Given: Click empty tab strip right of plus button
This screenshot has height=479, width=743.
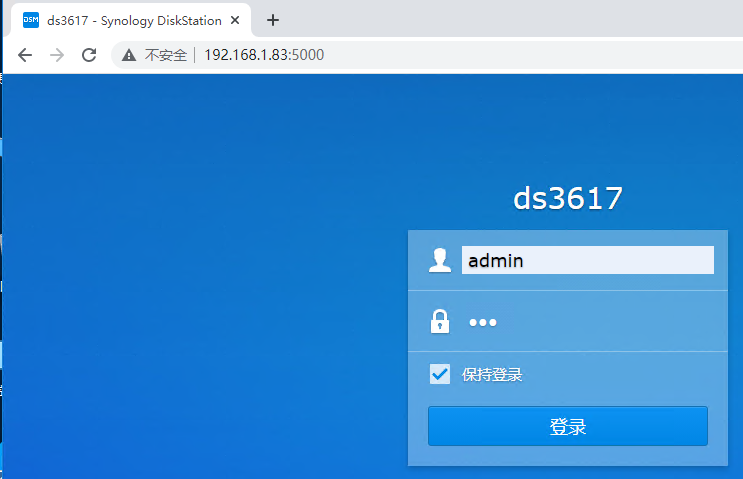Looking at the screenshot, I should (500, 20).
